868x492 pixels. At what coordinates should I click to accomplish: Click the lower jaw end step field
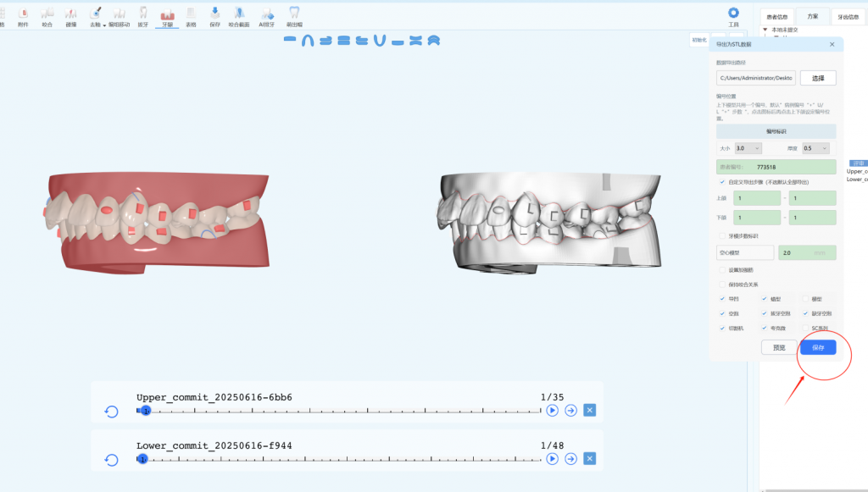pyautogui.click(x=813, y=218)
